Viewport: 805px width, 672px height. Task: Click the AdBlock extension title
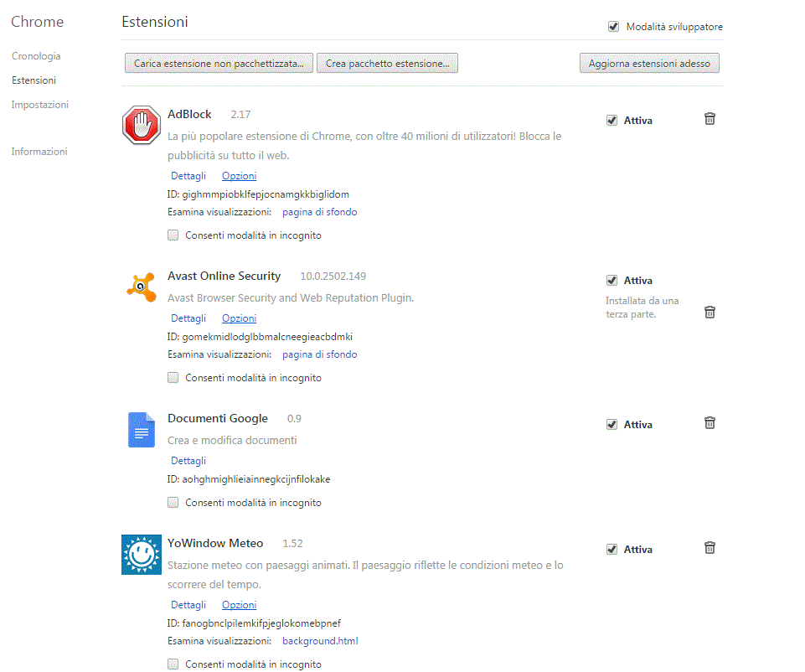[x=189, y=114]
